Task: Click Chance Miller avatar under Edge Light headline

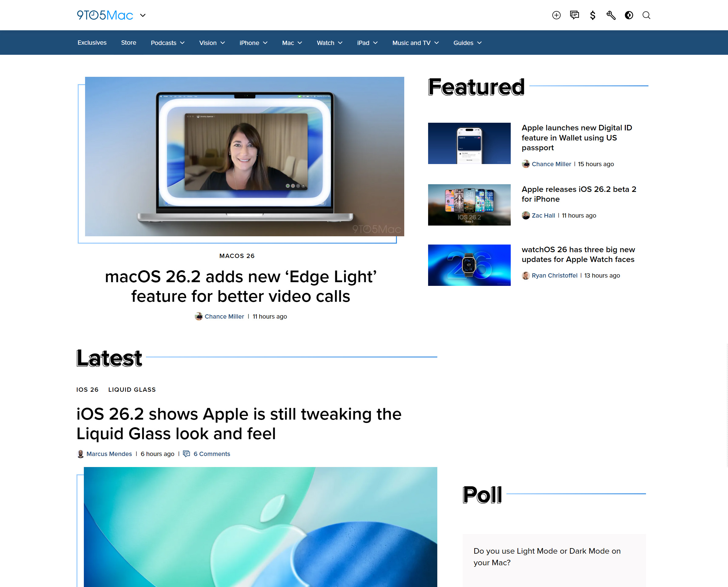Action: coord(199,316)
